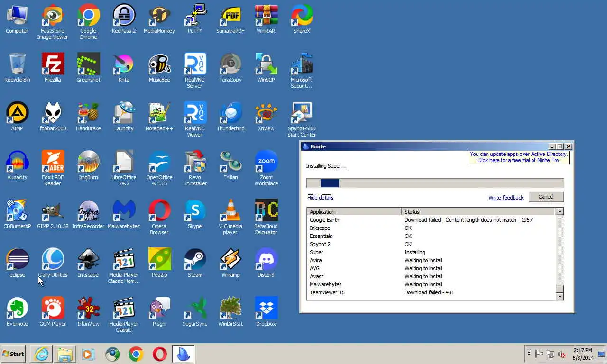Open the Evernote desktop shortcut
The image size is (607, 364).
click(17, 312)
